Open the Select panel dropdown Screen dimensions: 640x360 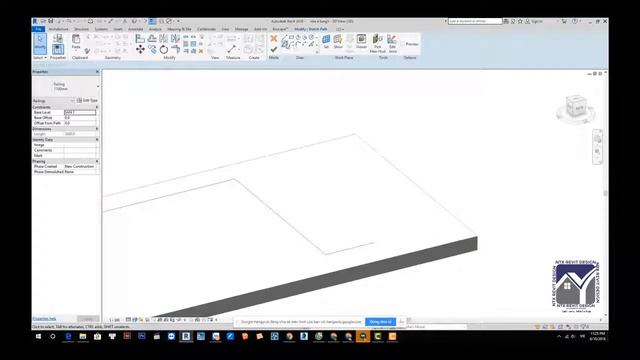[x=40, y=58]
